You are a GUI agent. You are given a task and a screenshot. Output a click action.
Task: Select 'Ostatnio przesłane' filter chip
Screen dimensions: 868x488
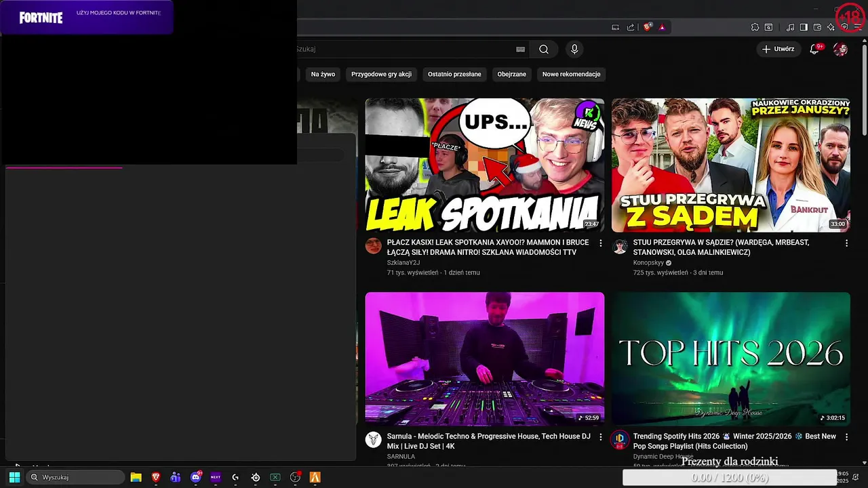click(x=454, y=74)
